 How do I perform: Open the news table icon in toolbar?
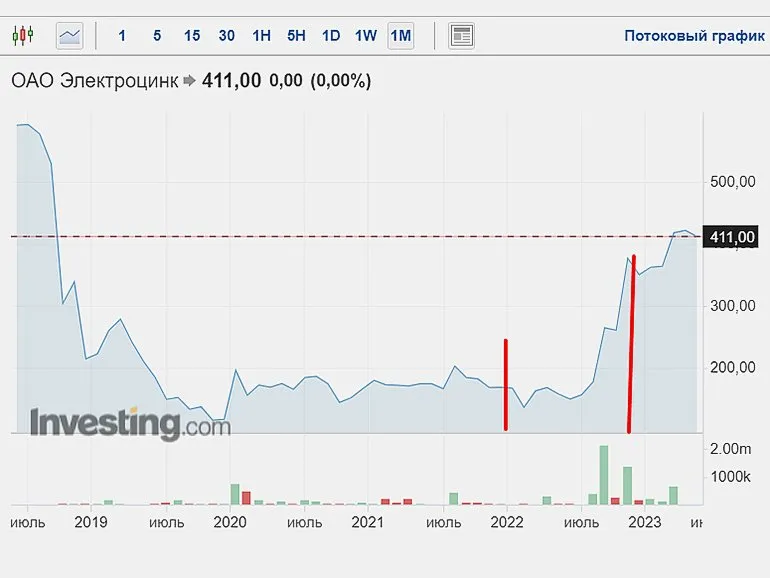[x=461, y=36]
